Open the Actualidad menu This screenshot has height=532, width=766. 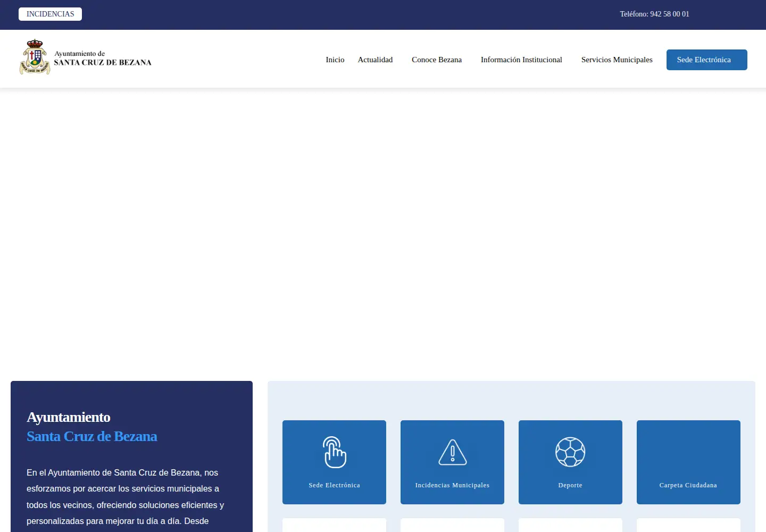(375, 60)
